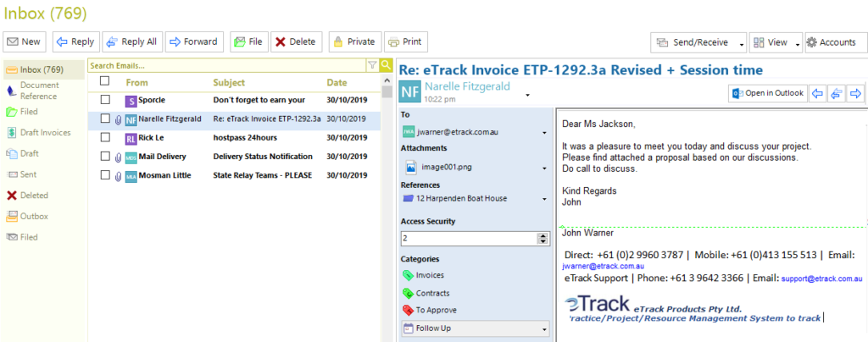
Task: Click the support@etrack.com.au email link
Action: click(822, 279)
